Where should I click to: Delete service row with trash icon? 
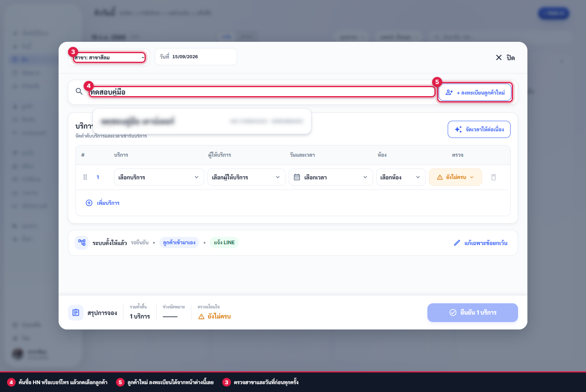click(493, 177)
